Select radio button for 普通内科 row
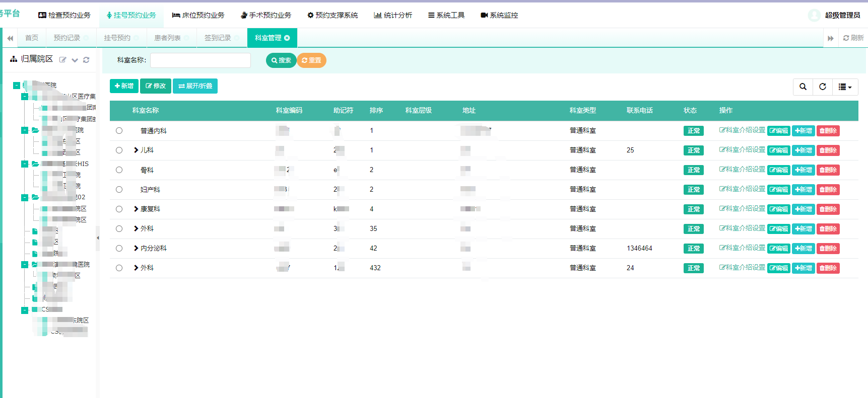This screenshot has width=868, height=398. click(x=119, y=131)
